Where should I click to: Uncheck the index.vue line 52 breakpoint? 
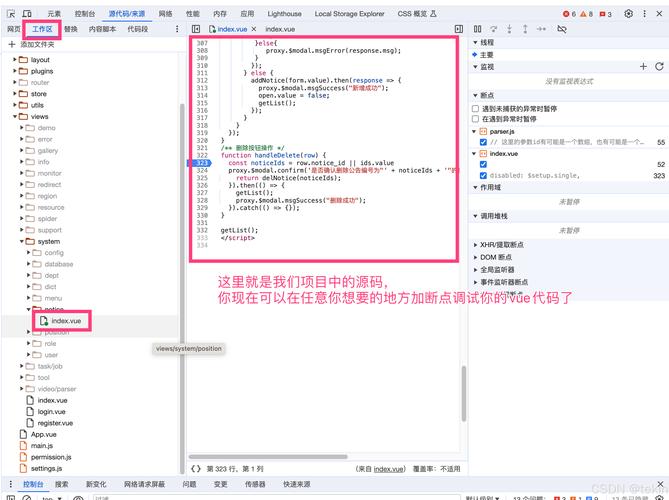483,164
